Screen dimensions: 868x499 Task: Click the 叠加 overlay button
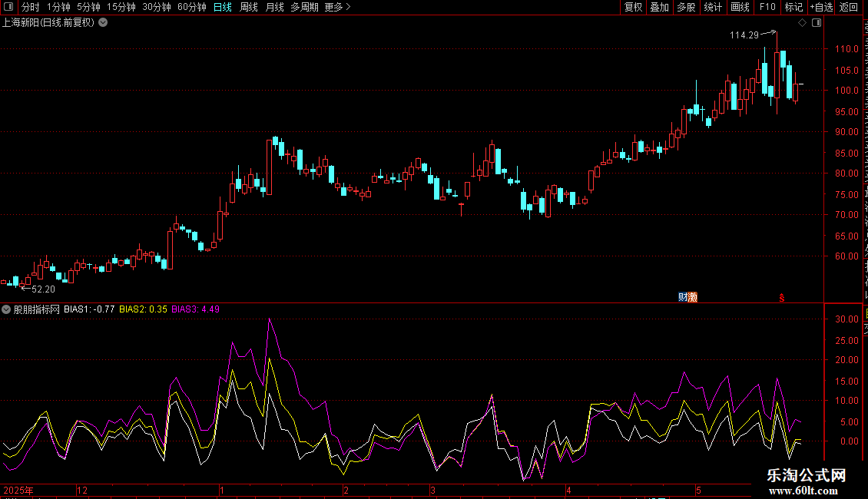coord(659,7)
